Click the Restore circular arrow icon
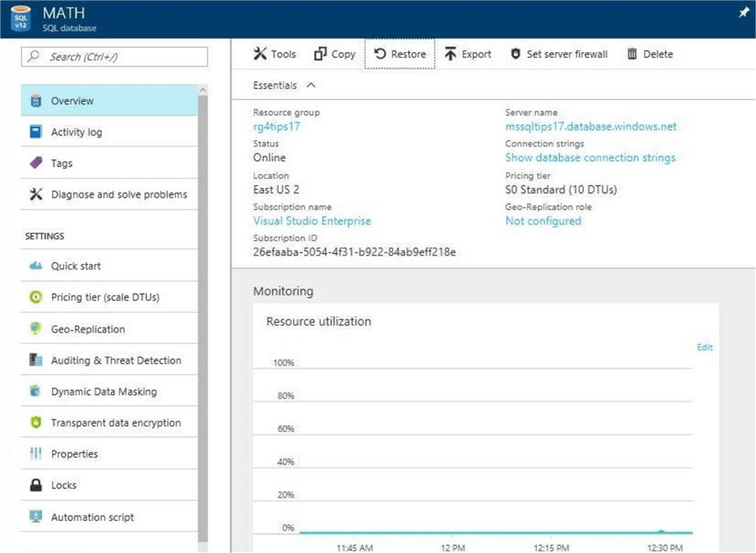 [380, 54]
